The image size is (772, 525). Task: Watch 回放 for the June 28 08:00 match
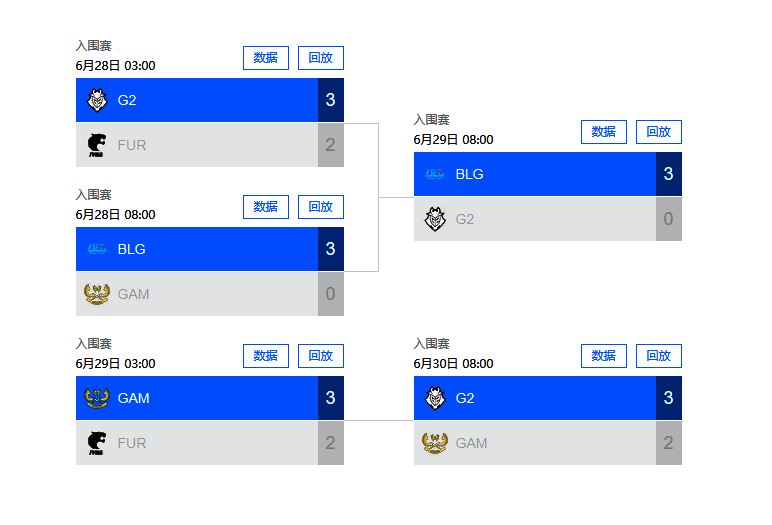coord(321,207)
